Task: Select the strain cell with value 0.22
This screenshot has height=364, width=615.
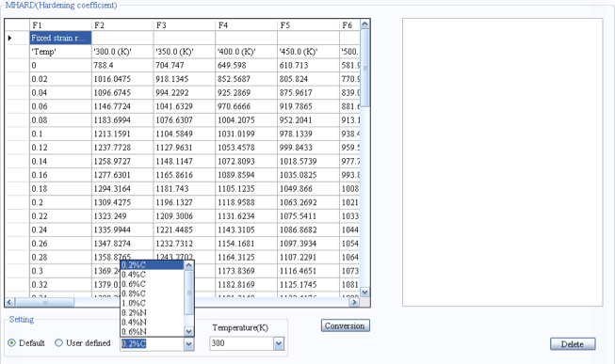Action: pos(60,216)
